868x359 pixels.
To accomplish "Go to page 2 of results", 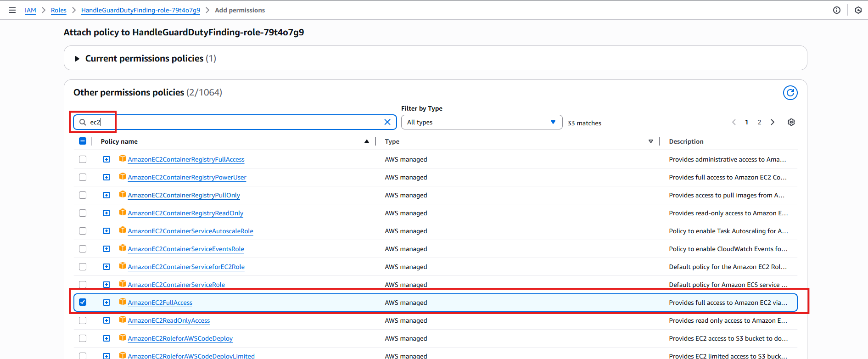I will (760, 122).
